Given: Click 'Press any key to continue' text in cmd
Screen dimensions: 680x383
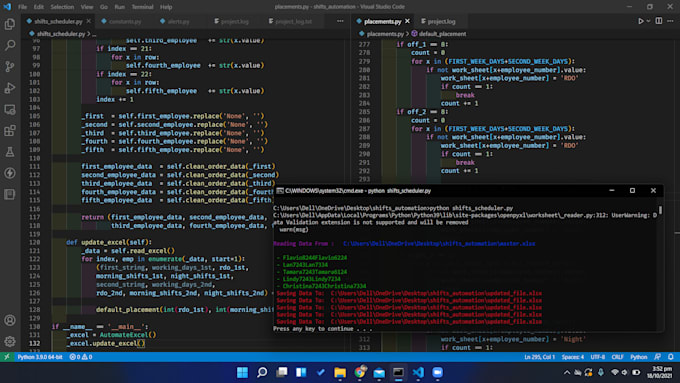Looking at the screenshot, I should click(322, 329).
